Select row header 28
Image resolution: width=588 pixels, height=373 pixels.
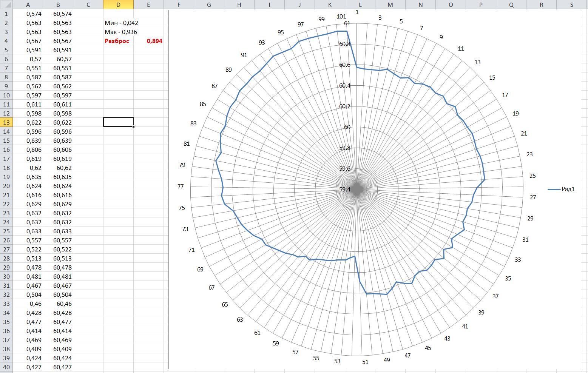6,258
